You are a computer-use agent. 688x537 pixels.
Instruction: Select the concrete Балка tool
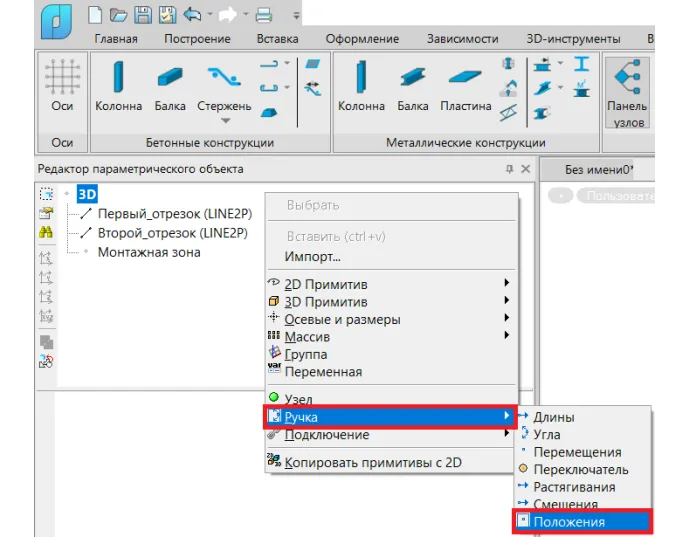coord(170,86)
